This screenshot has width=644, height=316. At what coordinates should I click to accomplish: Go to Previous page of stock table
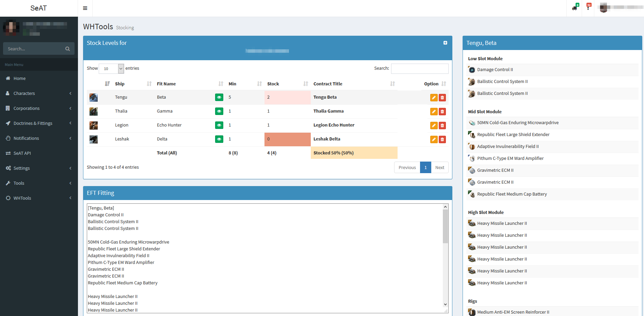click(x=407, y=167)
